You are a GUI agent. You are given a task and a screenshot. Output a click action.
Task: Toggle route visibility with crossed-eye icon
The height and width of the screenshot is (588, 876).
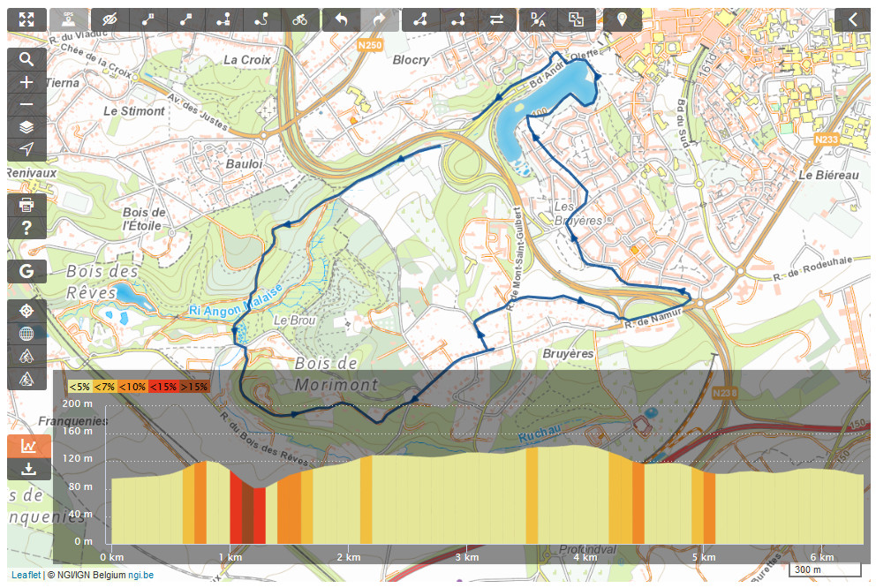pos(109,20)
